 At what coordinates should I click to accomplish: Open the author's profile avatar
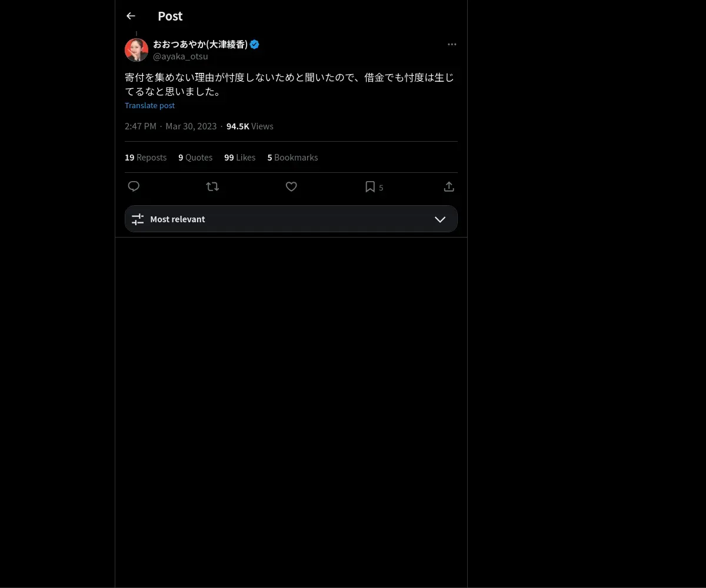(x=136, y=50)
